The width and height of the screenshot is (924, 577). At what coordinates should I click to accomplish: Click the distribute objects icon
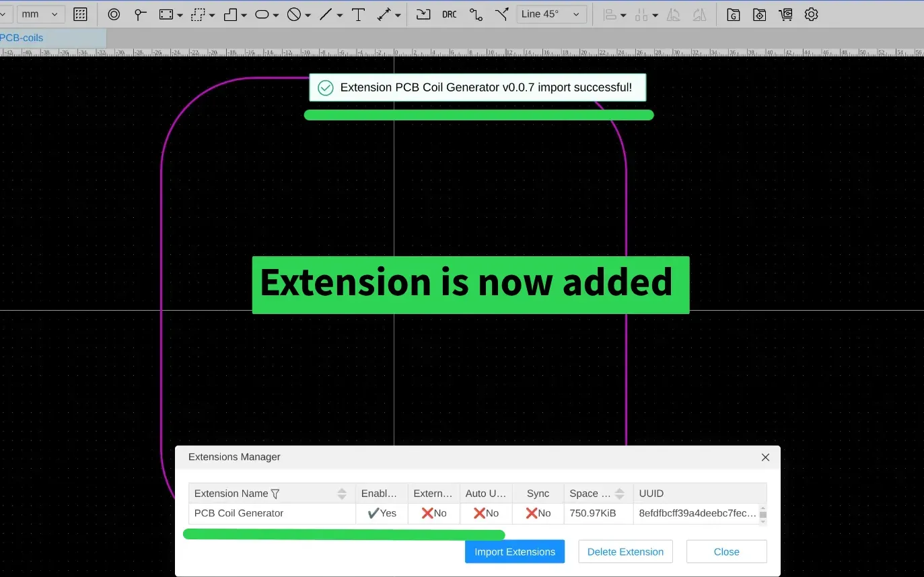pos(641,14)
